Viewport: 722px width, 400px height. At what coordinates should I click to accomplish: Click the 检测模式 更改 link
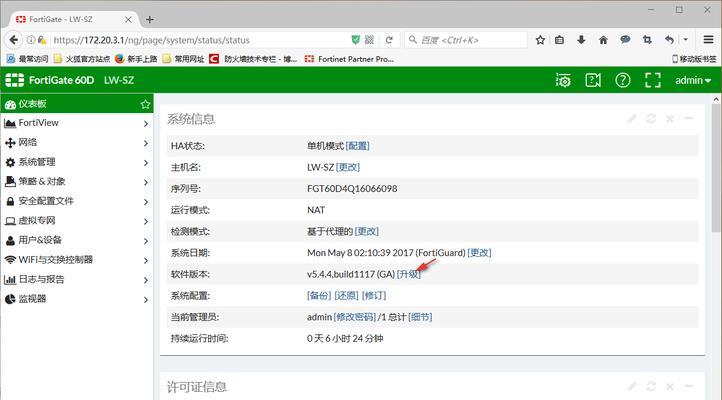point(367,231)
